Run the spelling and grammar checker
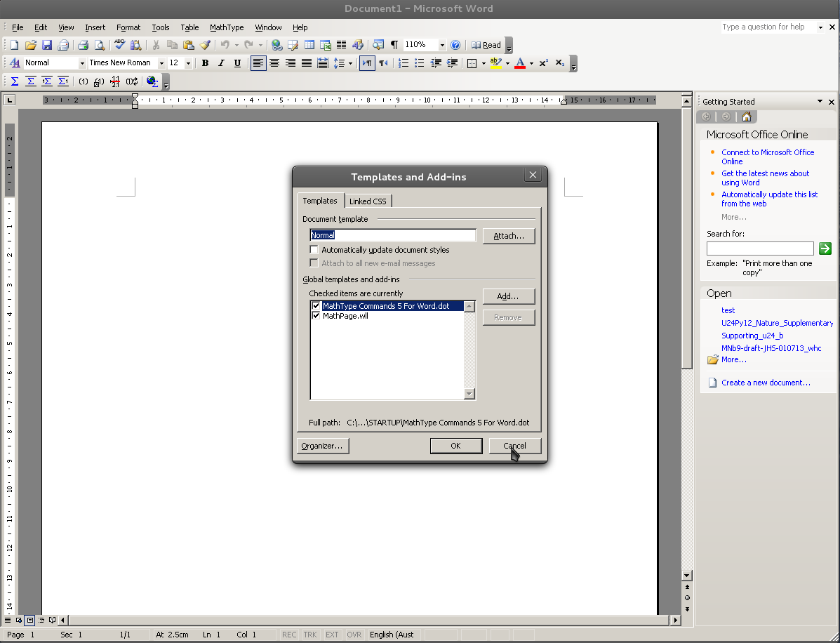 point(119,44)
